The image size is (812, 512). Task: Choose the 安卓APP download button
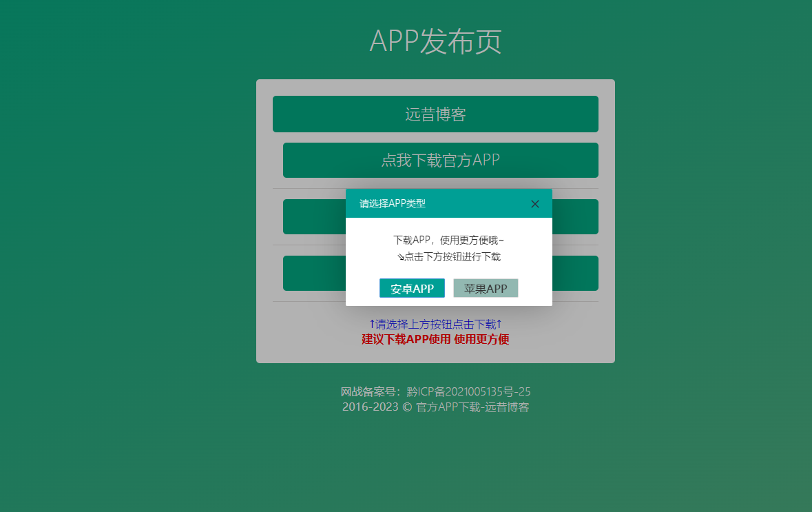(x=412, y=289)
